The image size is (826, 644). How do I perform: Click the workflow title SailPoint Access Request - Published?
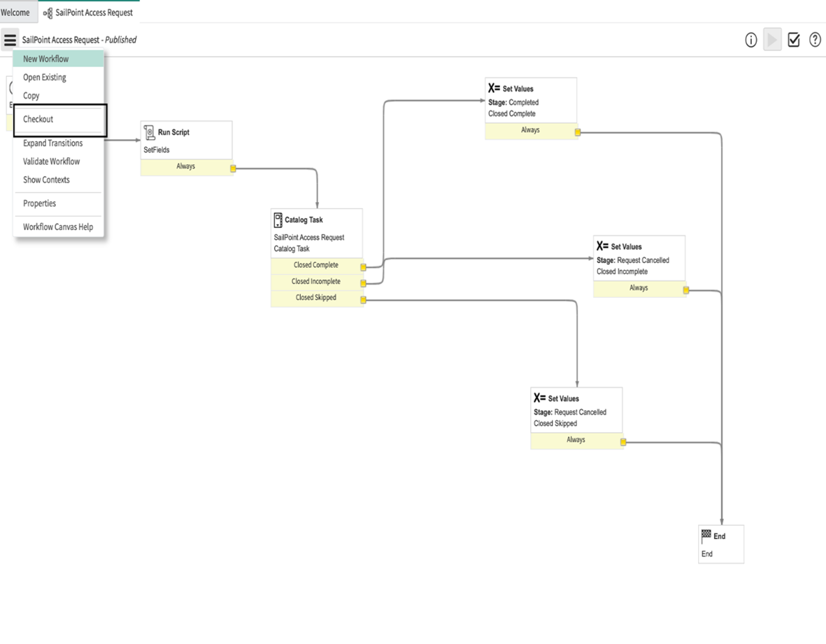(x=79, y=40)
